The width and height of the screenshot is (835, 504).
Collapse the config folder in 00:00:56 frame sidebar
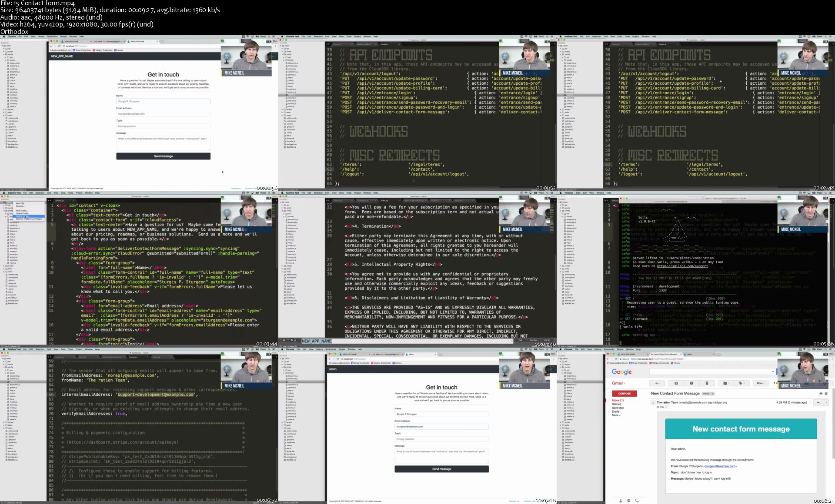[x=4, y=54]
